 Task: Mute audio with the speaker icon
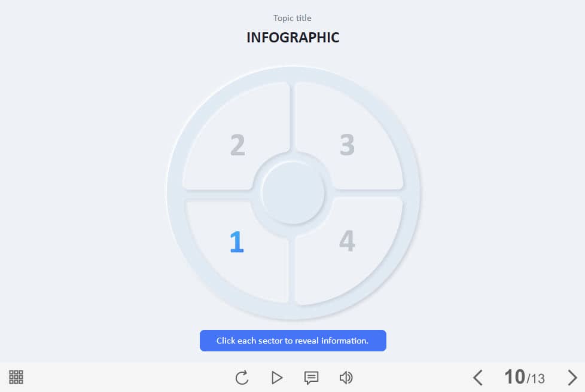(346, 378)
